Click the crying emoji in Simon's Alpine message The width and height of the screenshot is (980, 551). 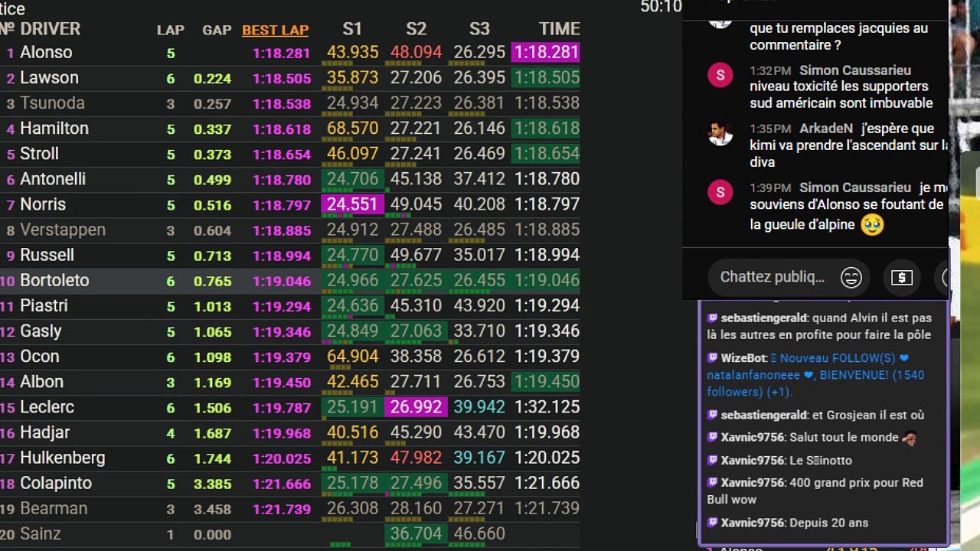pos(872,224)
